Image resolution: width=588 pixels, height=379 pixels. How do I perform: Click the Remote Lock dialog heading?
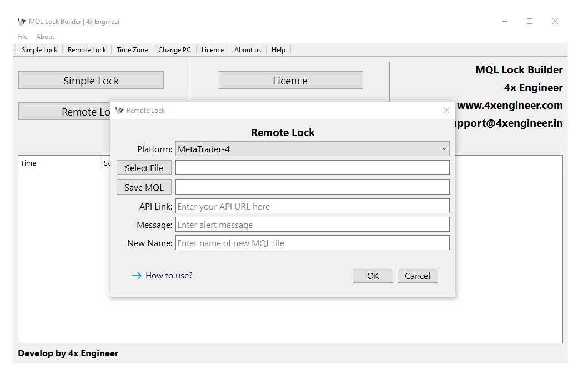point(283,132)
